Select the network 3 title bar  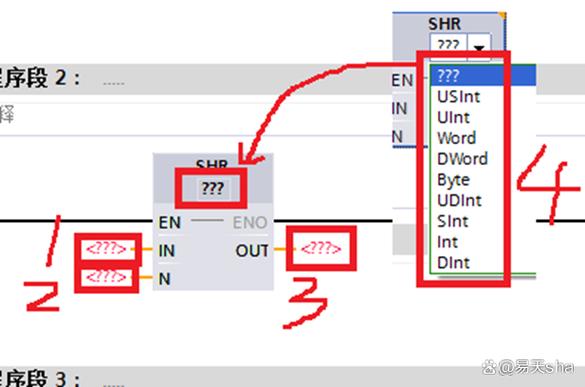tap(292, 377)
